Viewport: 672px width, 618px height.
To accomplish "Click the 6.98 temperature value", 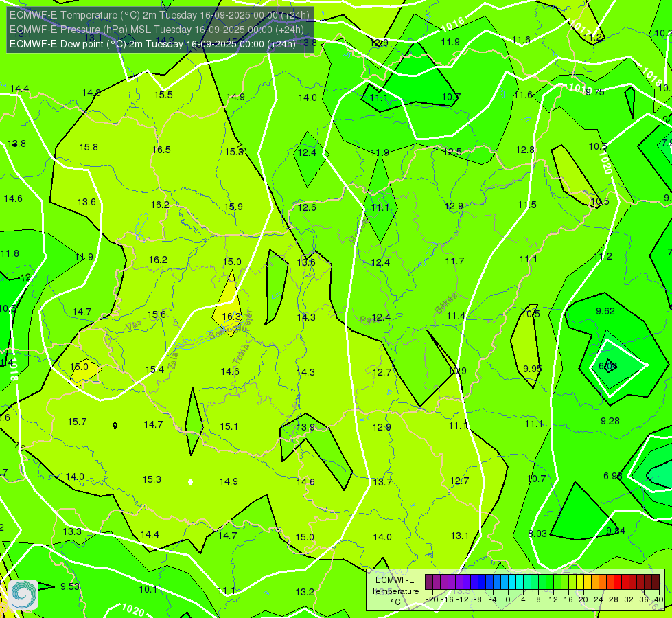I will [612, 476].
